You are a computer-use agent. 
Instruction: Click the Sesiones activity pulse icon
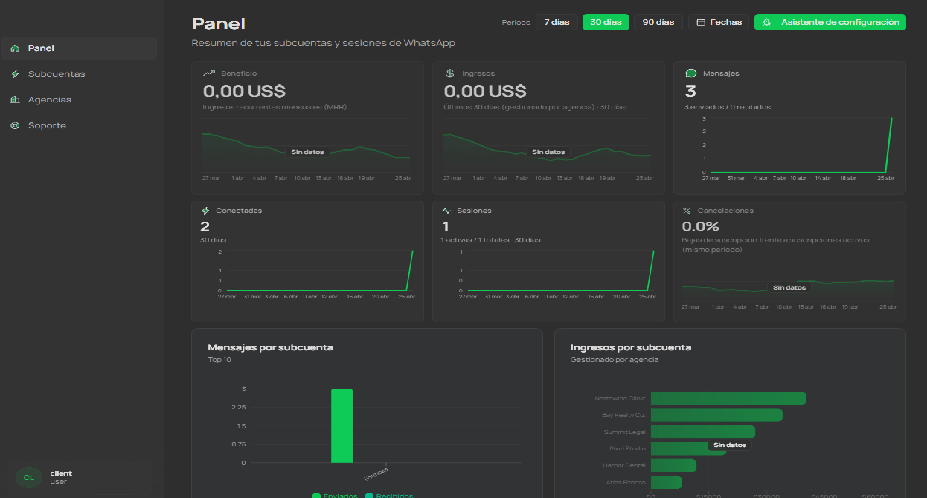(447, 211)
